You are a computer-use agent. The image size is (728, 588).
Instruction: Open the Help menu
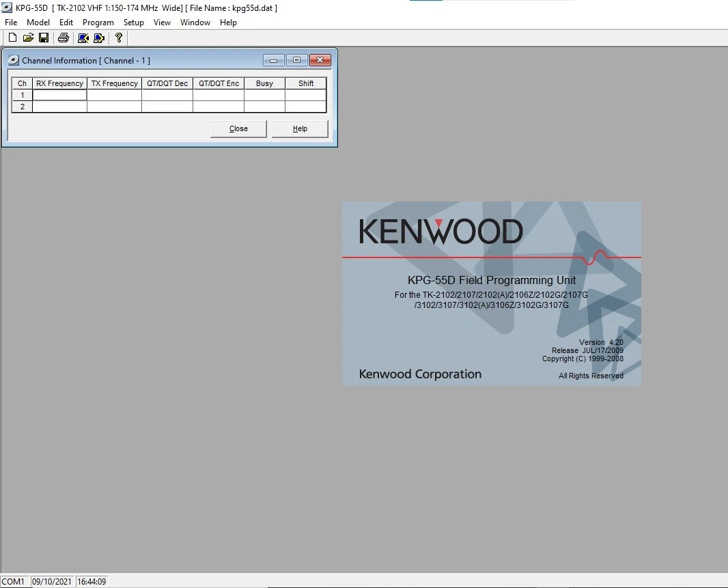coord(228,23)
